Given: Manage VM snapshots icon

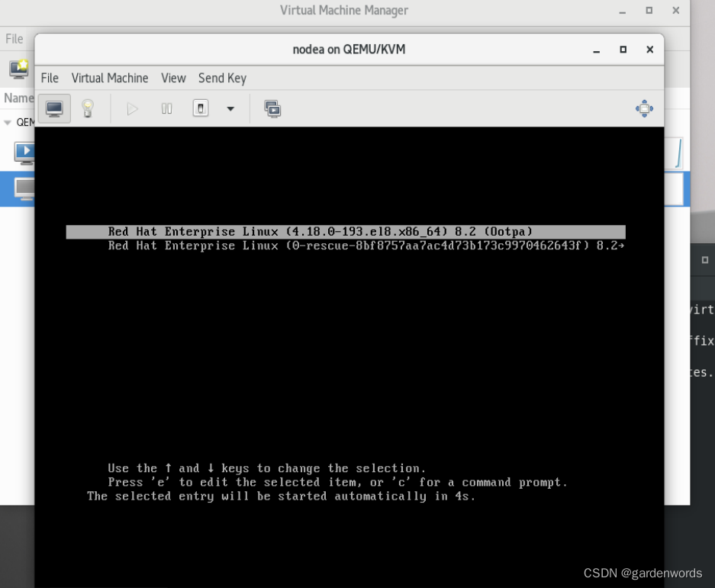Looking at the screenshot, I should pyautogui.click(x=272, y=109).
